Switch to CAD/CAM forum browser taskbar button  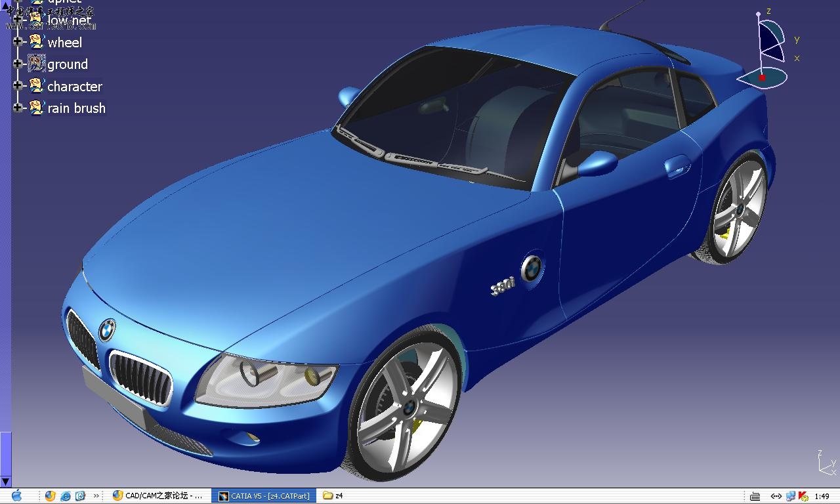click(x=159, y=496)
